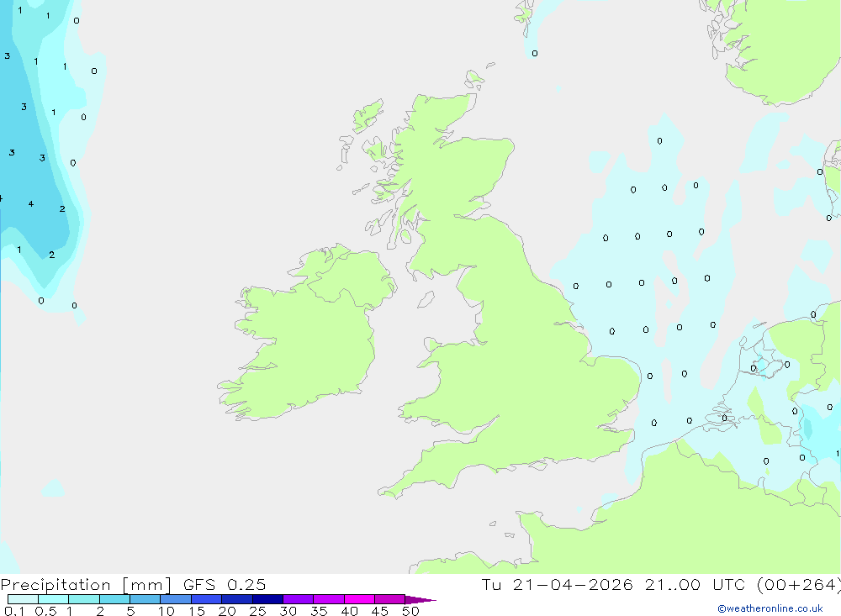Image resolution: width=841 pixels, height=616 pixels.
Task: Click the 'Precipitation' title word
Action: pos(56,585)
